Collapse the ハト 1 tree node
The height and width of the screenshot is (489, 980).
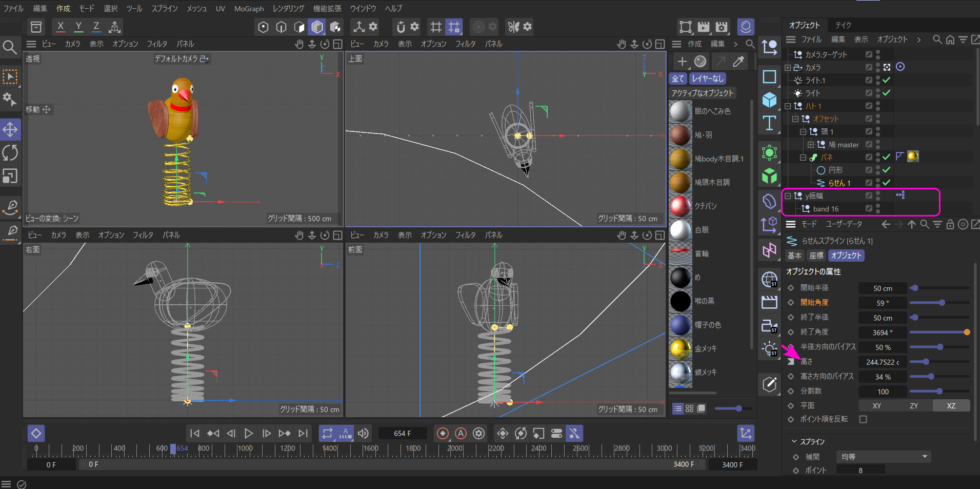click(788, 106)
